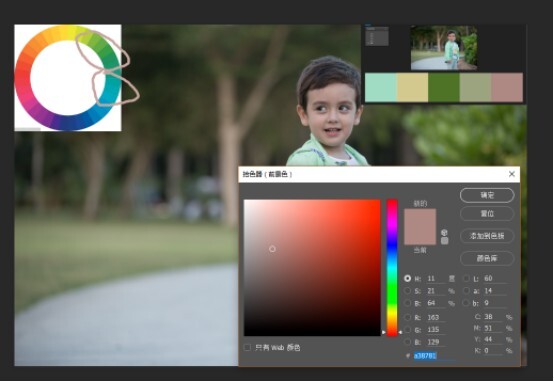The width and height of the screenshot is (554, 382).
Task: Select the L lightness radio button
Action: (466, 278)
